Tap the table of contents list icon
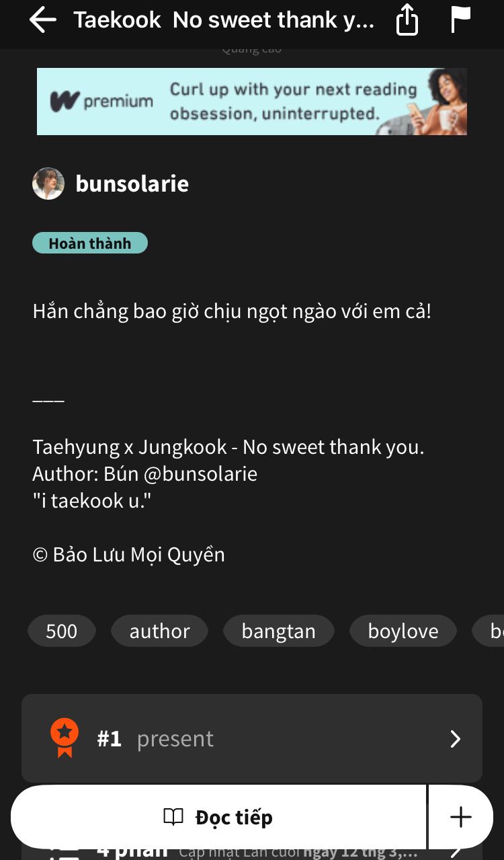 click(65, 853)
